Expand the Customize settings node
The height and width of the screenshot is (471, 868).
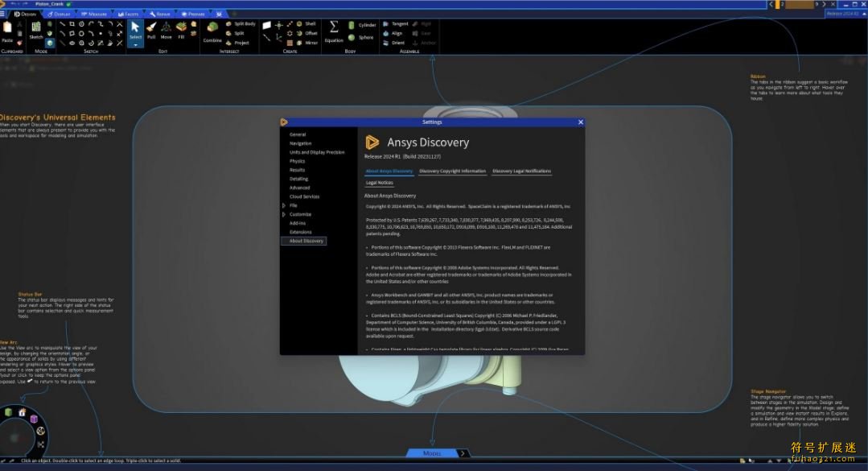[x=284, y=214]
